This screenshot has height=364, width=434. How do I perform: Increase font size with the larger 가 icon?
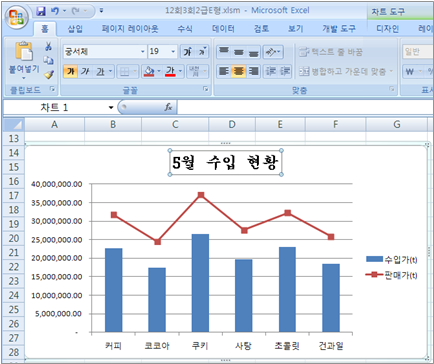(x=187, y=52)
